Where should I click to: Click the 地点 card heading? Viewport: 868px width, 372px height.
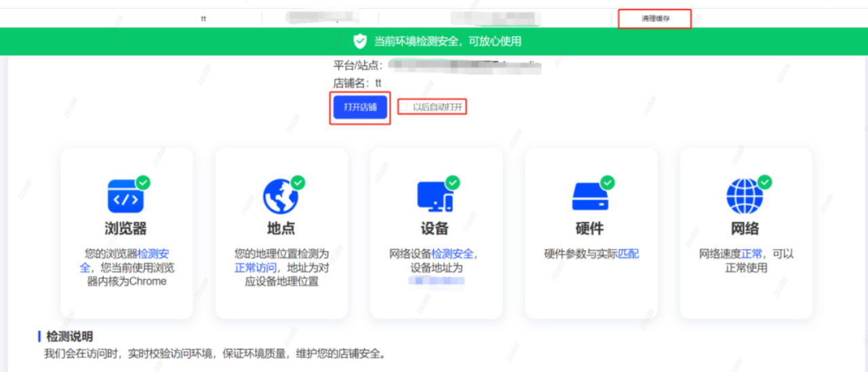coord(281,228)
